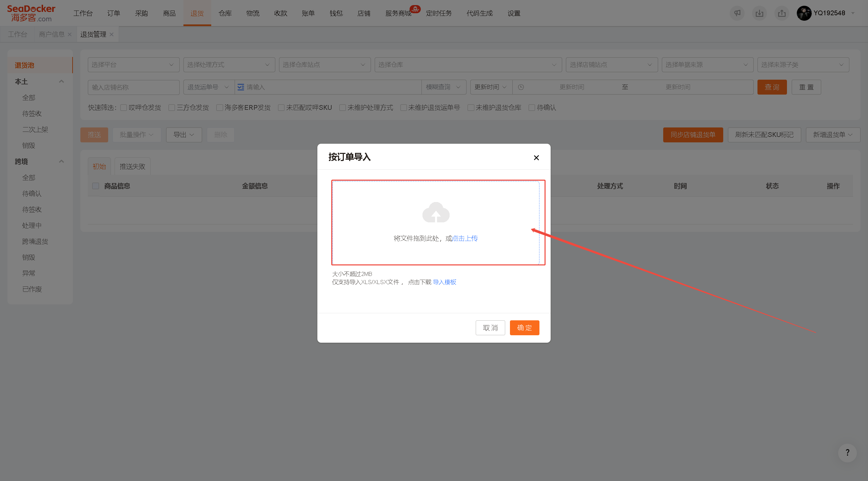The image size is (868, 481).
Task: Click the YQ192548 user avatar
Action: pyautogui.click(x=804, y=13)
